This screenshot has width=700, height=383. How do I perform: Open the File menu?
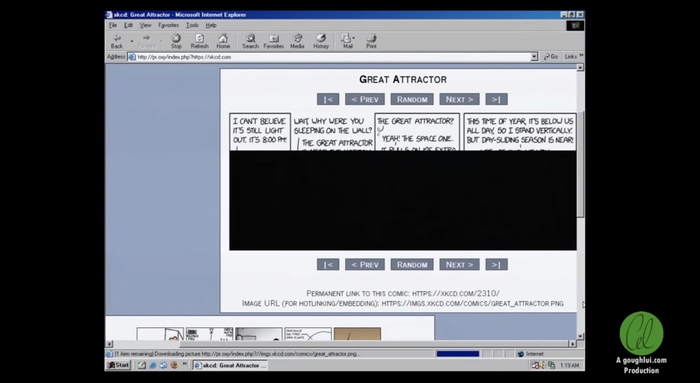click(x=113, y=25)
